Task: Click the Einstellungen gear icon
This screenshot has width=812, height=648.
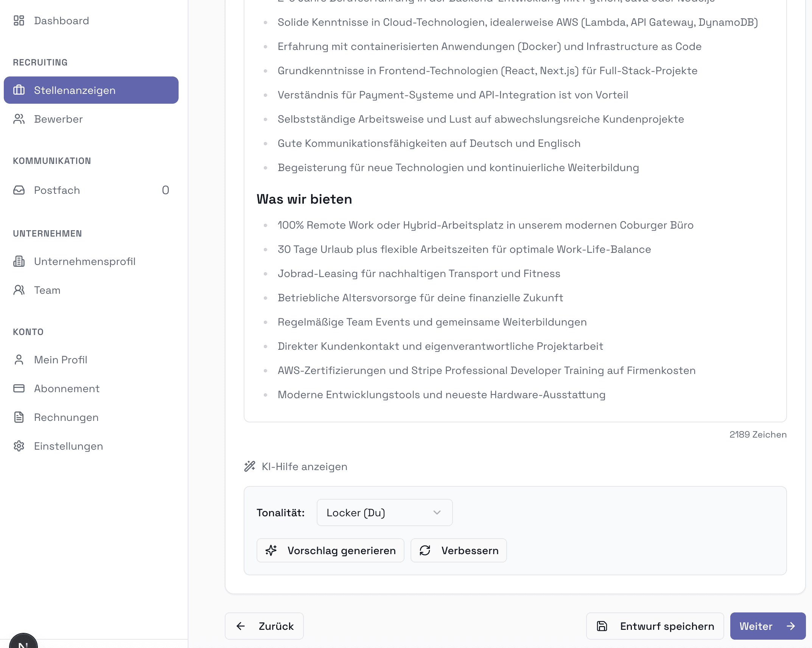Action: pyautogui.click(x=19, y=446)
